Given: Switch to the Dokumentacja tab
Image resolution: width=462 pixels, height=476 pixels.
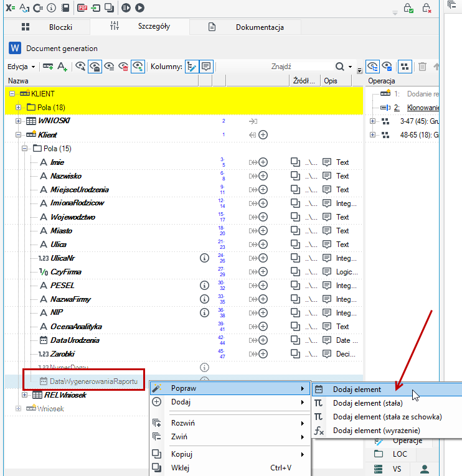Looking at the screenshot, I should [245, 27].
